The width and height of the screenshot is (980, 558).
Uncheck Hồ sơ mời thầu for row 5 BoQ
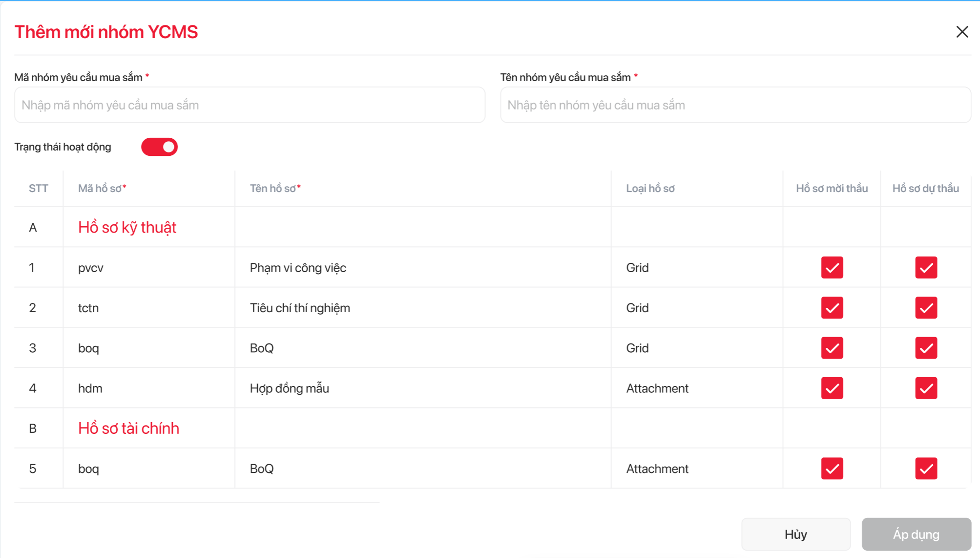coord(832,469)
